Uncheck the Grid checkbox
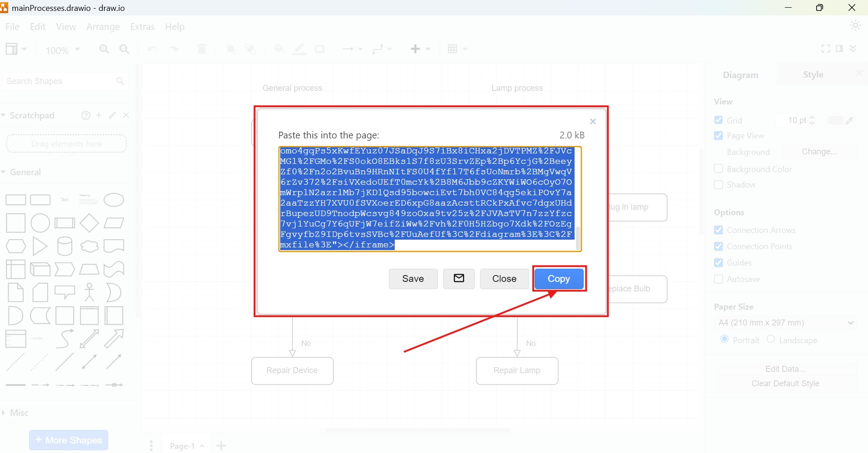The height and width of the screenshot is (453, 868). click(x=719, y=120)
